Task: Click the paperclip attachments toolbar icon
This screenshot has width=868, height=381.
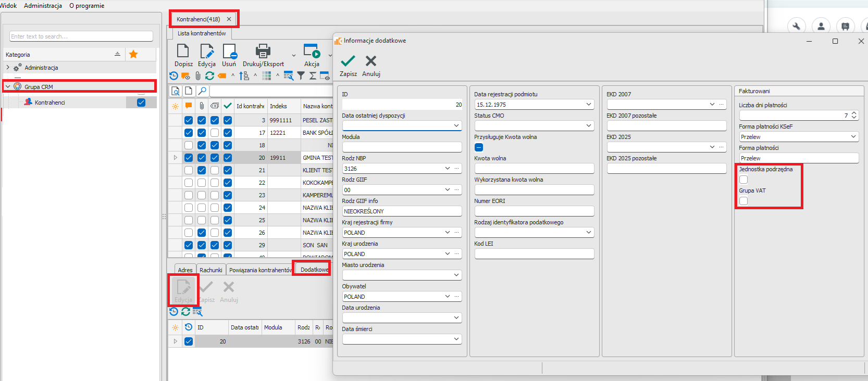Action: coord(198,76)
